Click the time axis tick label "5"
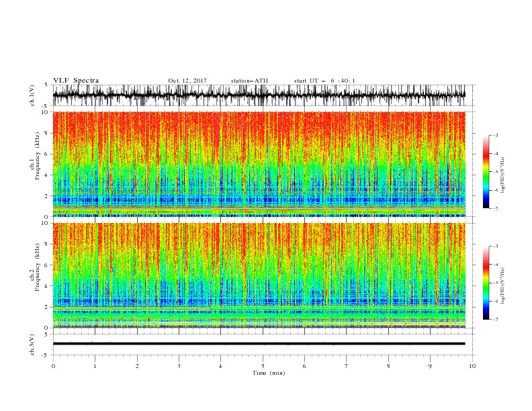This screenshot has height=411, width=532. pyautogui.click(x=263, y=366)
